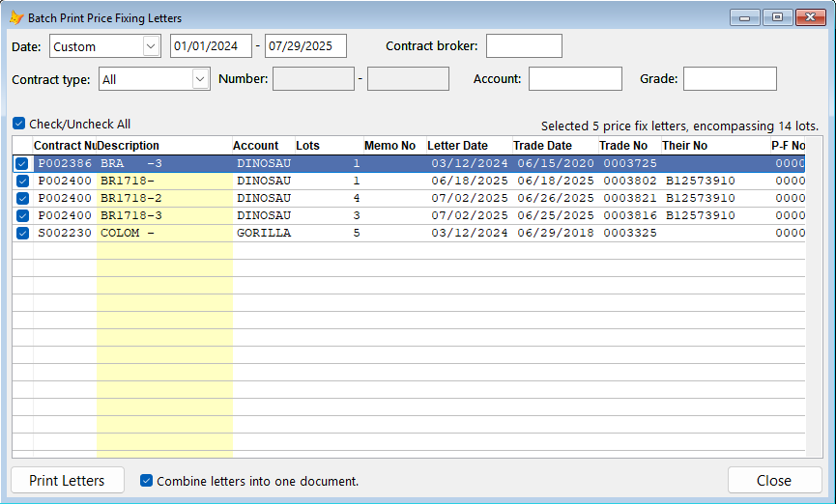The height and width of the screenshot is (504, 836).
Task: Click trade date 06/29/2018
Action: coord(556,233)
